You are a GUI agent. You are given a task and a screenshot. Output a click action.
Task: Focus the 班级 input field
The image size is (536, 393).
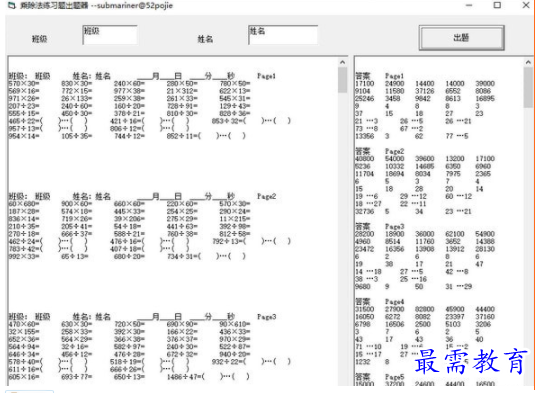pyautogui.click(x=110, y=35)
